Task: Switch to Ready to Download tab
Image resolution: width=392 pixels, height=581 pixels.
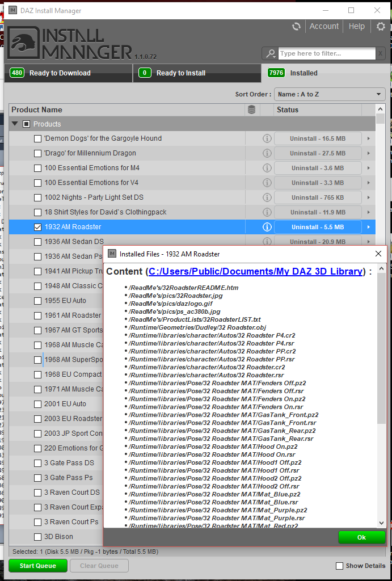Action: [x=68, y=73]
